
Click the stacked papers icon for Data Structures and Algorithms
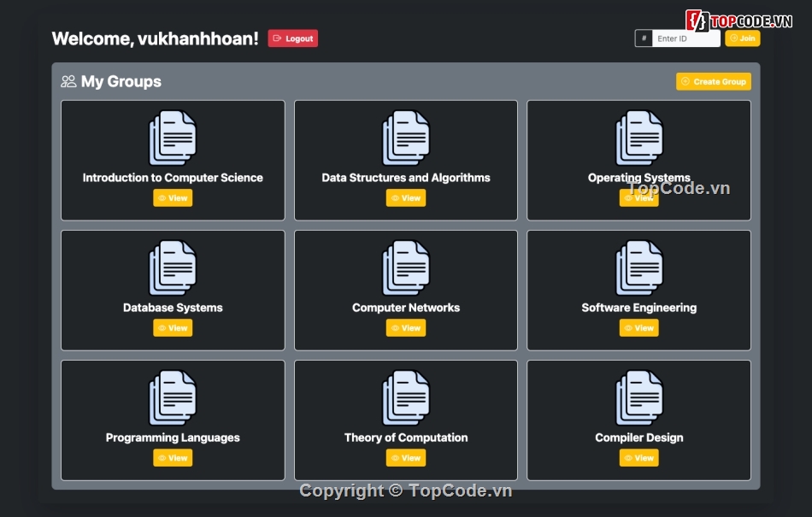[406, 137]
